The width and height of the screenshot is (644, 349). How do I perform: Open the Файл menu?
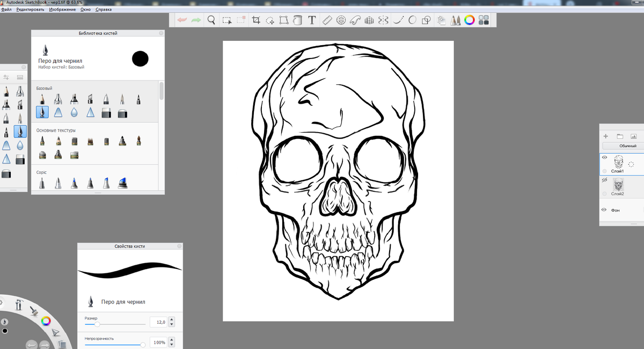pyautogui.click(x=6, y=10)
